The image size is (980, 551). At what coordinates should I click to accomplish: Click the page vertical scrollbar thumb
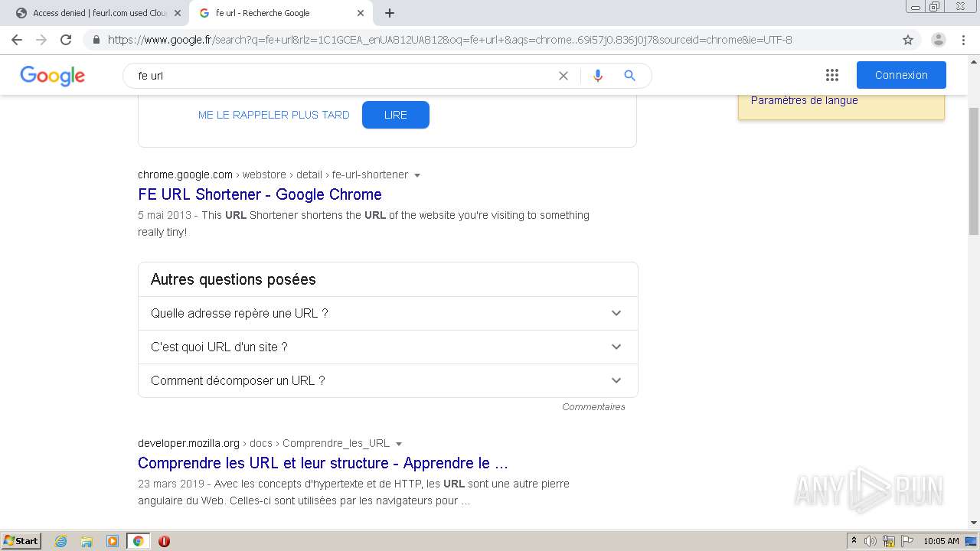coord(974,171)
